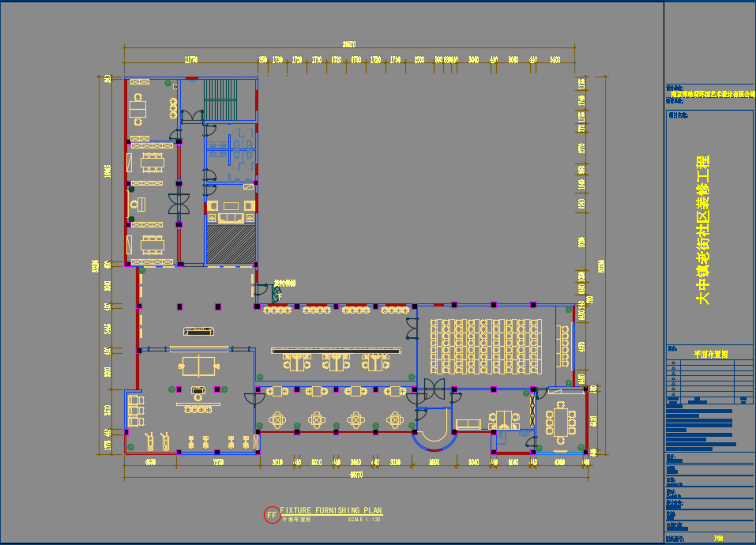Click the red circled FF drawing marker
The image size is (756, 545).
pyautogui.click(x=271, y=515)
